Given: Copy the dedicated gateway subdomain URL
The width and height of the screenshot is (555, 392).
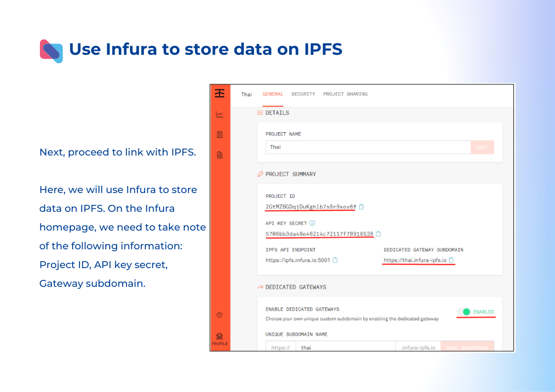Looking at the screenshot, I should [x=451, y=260].
